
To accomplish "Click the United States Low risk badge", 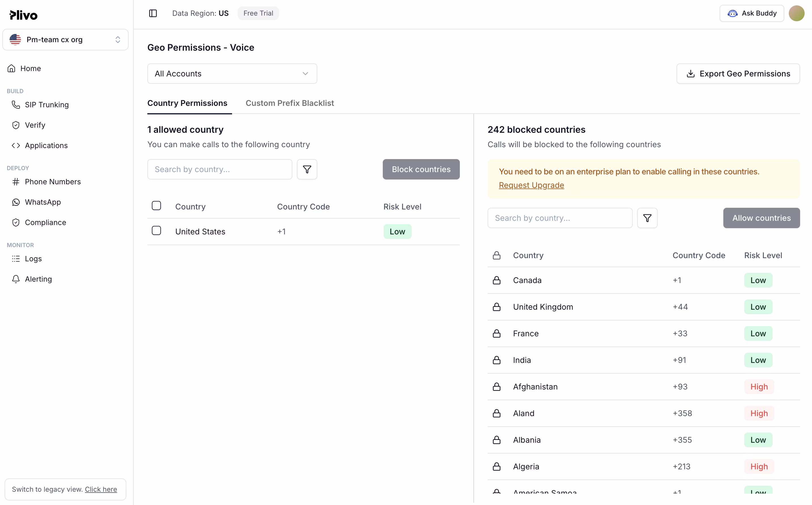I will (397, 232).
